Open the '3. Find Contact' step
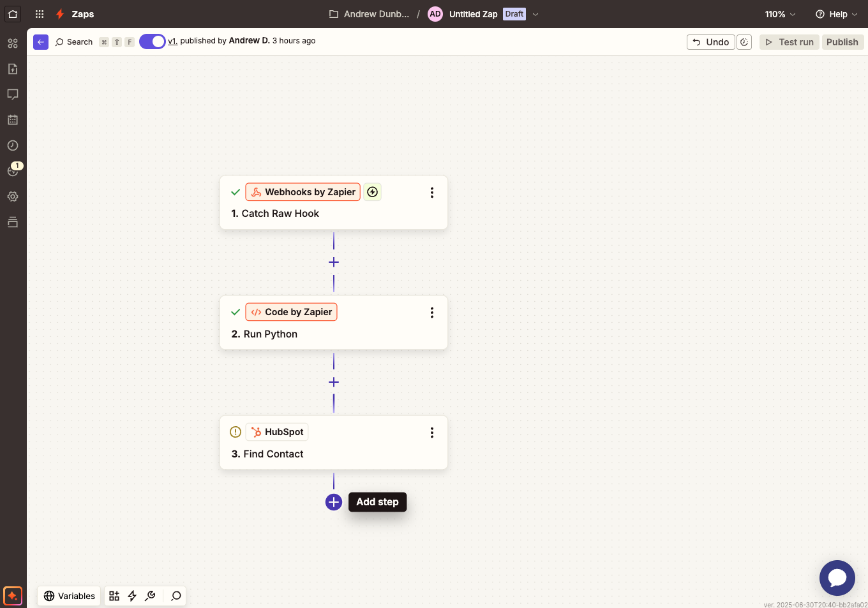Screen dimensions: 868x608 coord(334,443)
